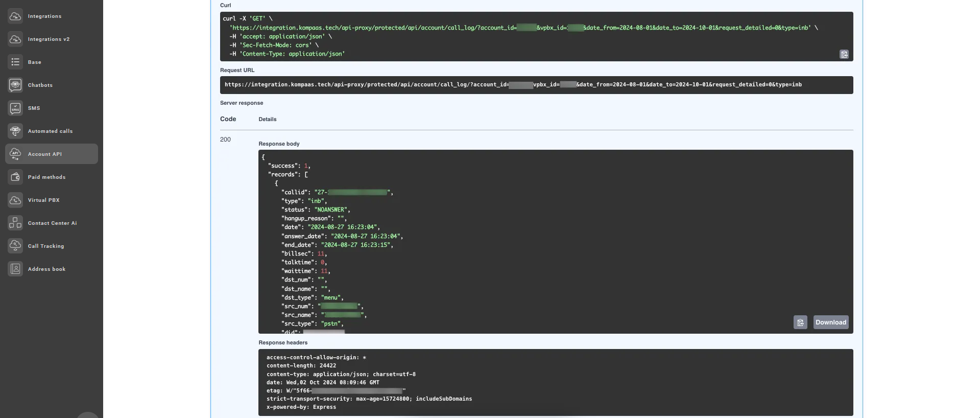Click the Virtual PBX cloud icon
Viewport: 980px width, 418px height.
click(x=15, y=200)
